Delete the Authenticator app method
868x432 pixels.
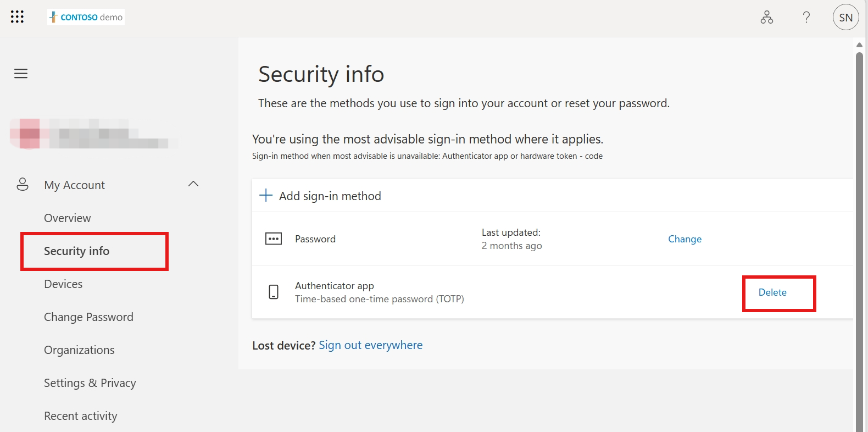click(x=772, y=292)
